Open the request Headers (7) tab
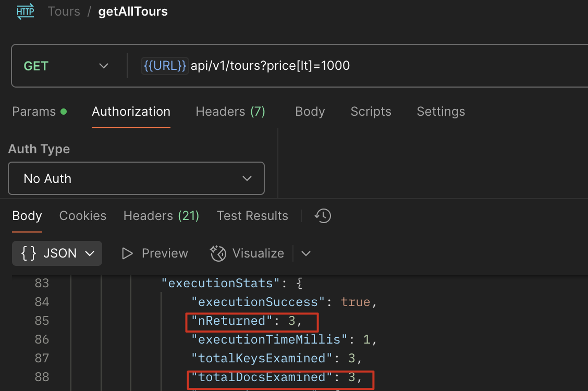 point(230,112)
